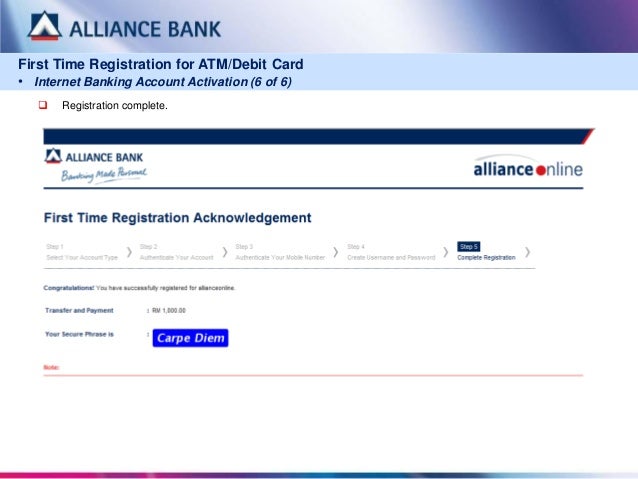
Task: Click the blue Carpe Diem secure phrase box
Action: [190, 338]
